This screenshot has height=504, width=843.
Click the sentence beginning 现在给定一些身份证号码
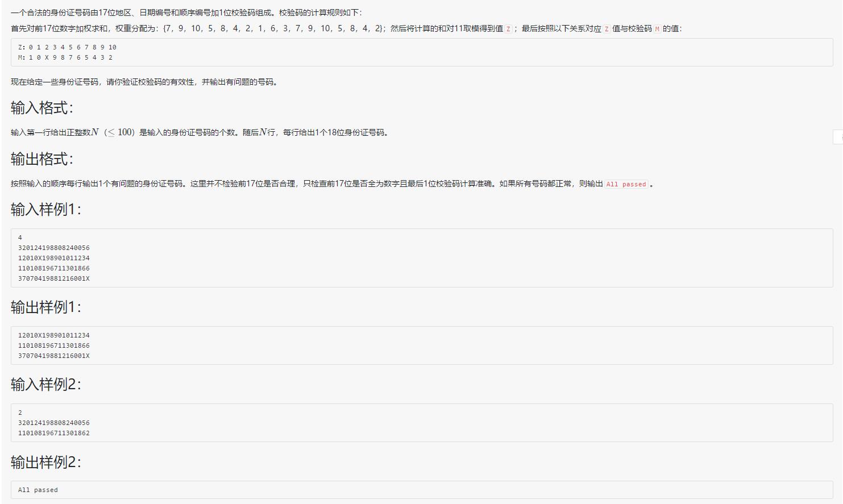tap(144, 82)
